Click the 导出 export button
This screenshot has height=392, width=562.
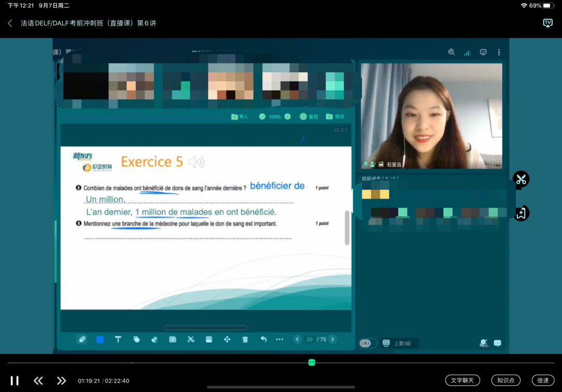click(335, 116)
